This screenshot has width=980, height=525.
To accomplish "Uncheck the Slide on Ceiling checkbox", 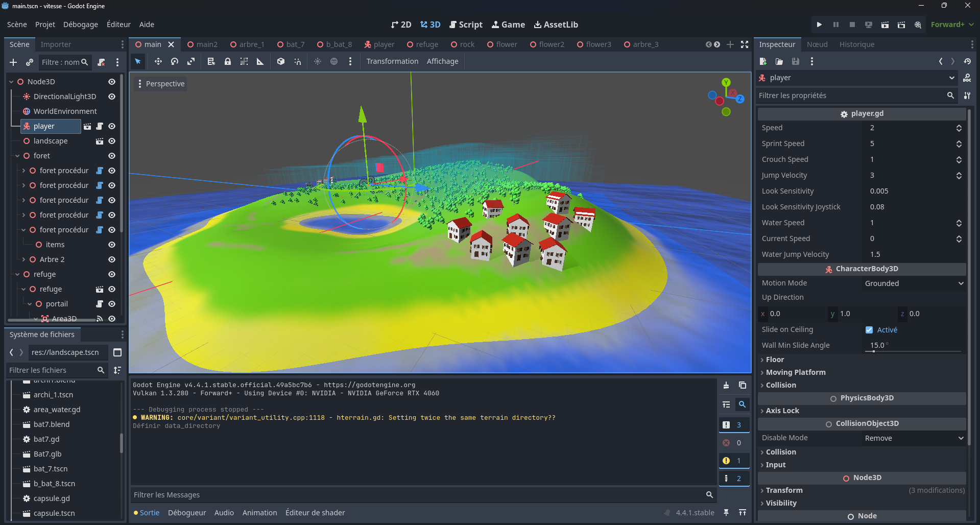I will pos(869,330).
